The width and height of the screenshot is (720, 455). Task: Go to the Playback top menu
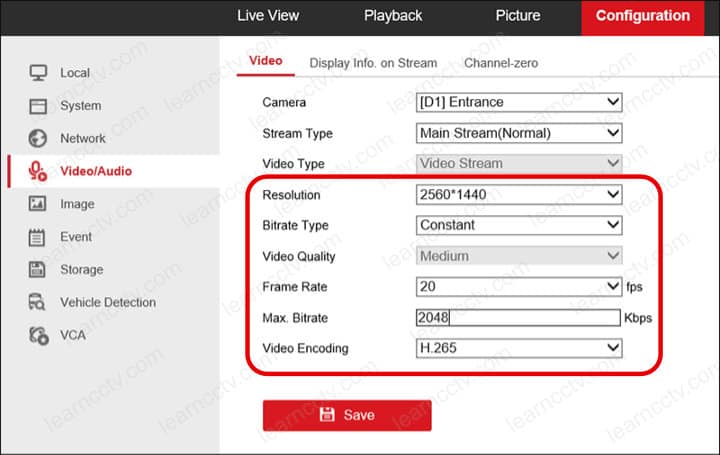tap(393, 16)
